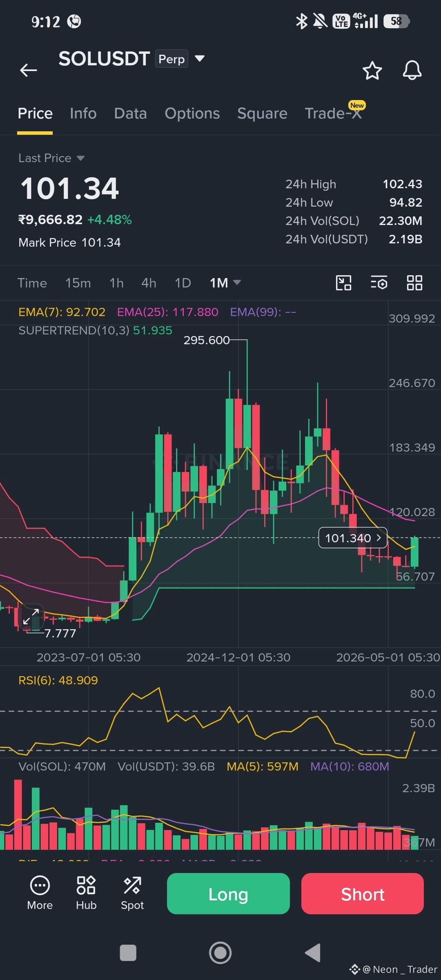The image size is (441, 980).
Task: Open the Data tab
Action: (130, 114)
